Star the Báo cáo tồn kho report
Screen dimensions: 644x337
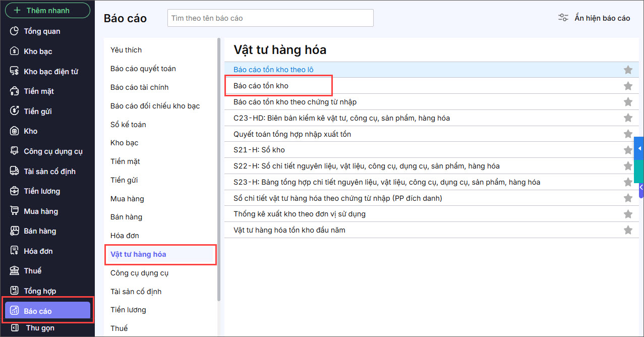(x=628, y=86)
